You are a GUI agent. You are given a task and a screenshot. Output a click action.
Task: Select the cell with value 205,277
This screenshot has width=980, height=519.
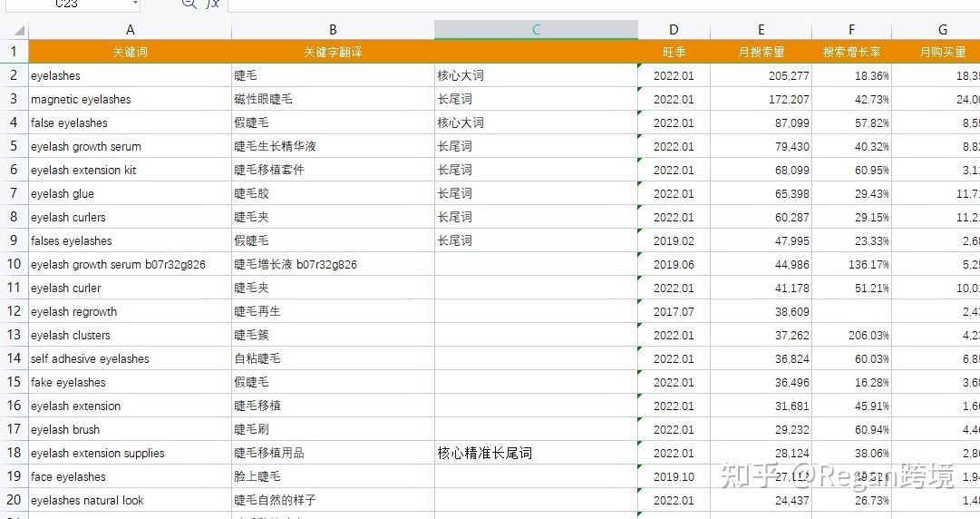761,76
